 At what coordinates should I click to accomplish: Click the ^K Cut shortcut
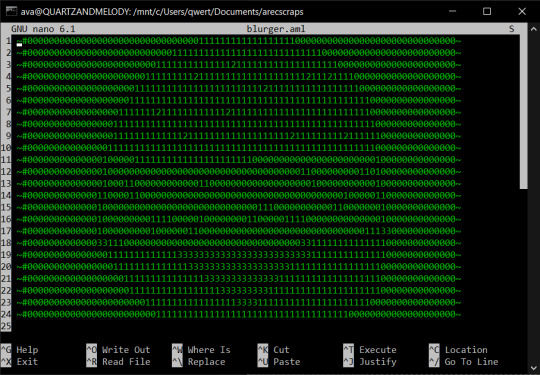[x=273, y=350]
